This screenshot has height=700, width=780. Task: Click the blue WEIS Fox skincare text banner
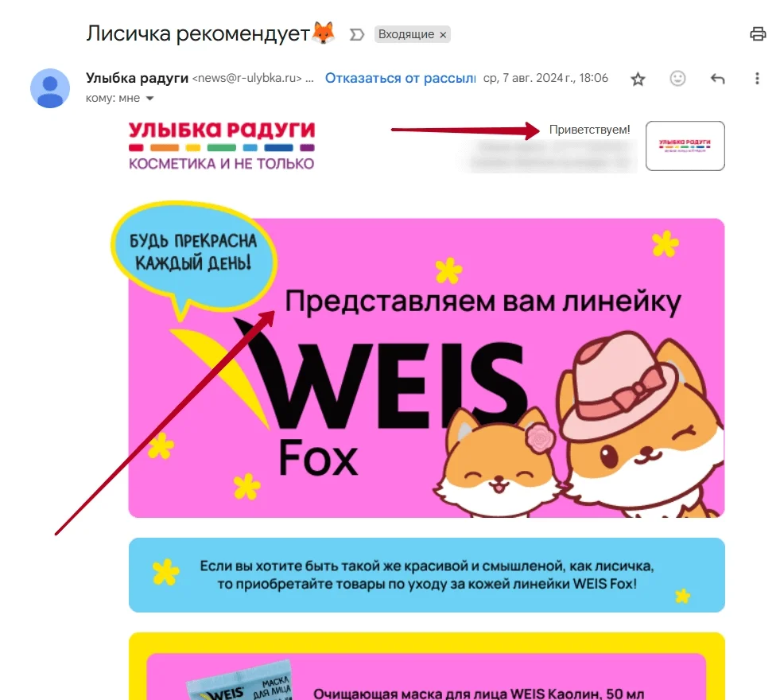point(426,575)
